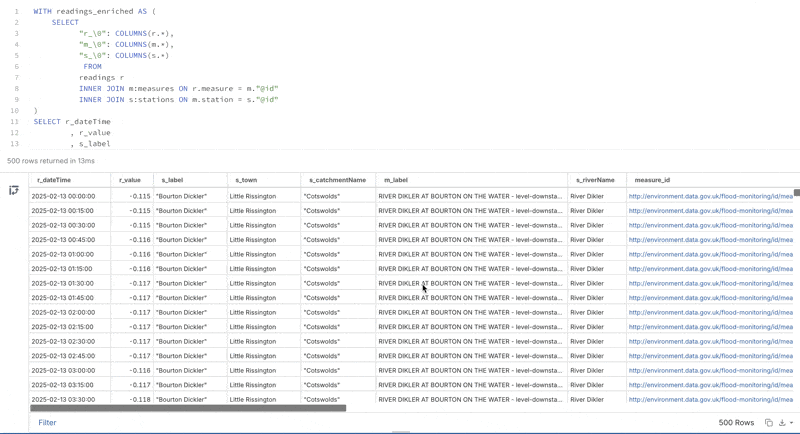Click the vertical scrollbar thumb at the table's right edge

[797, 192]
